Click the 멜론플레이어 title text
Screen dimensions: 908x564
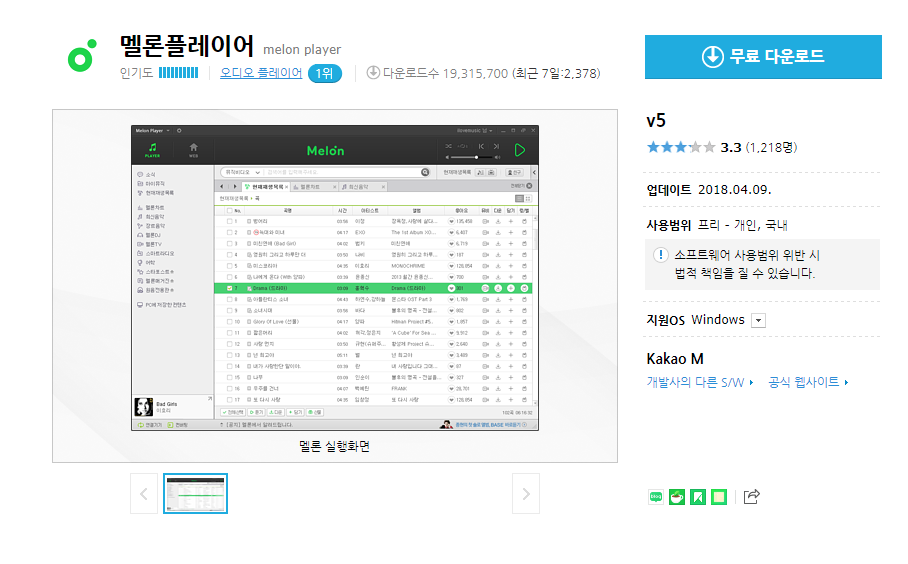tap(186, 46)
